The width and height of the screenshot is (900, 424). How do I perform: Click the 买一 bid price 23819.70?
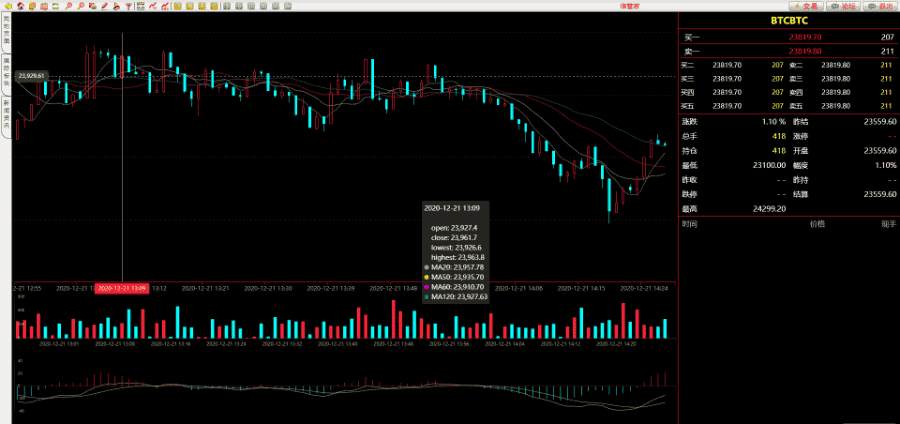pyautogui.click(x=804, y=35)
